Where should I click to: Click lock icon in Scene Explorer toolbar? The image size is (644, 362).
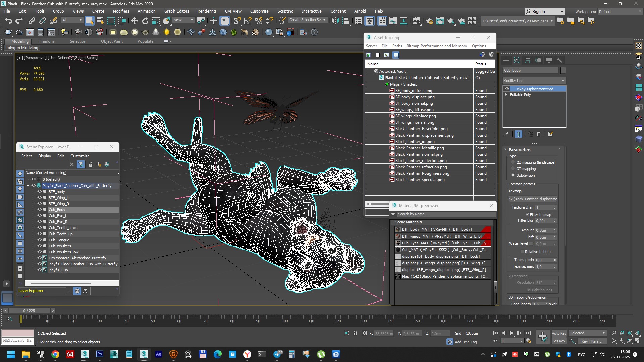[x=91, y=164]
